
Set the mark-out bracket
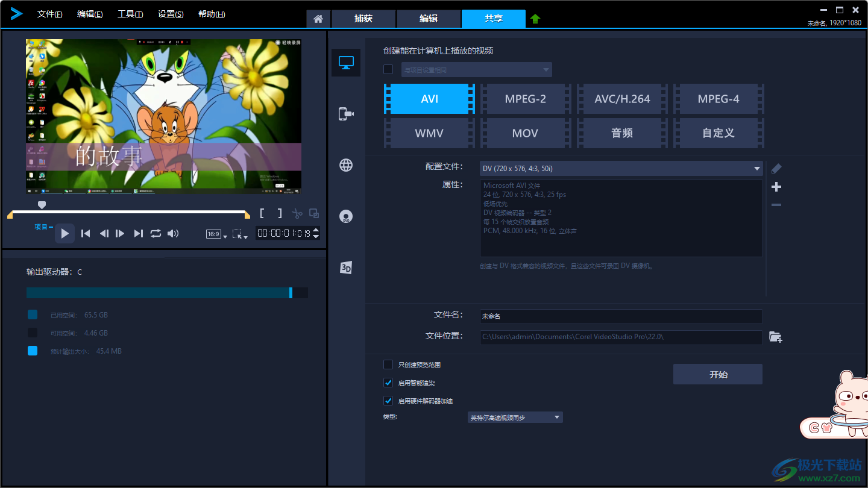click(279, 213)
